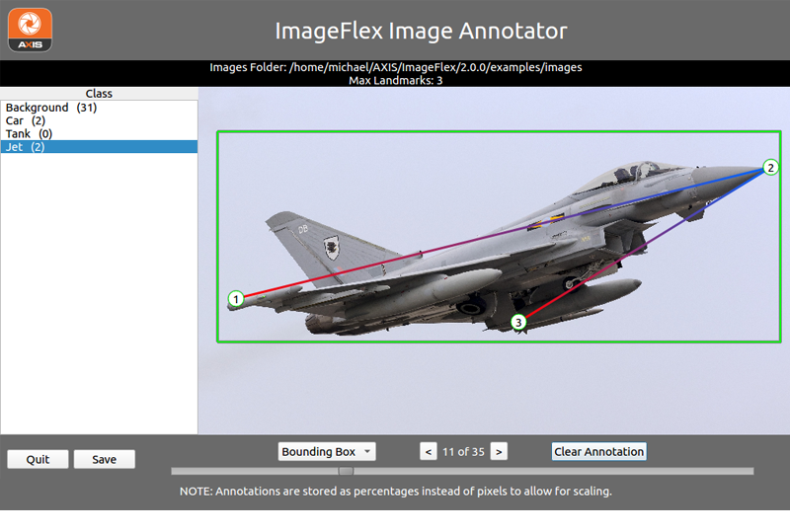Select the Background (31) class
This screenshot has height=532, width=790.
coord(99,108)
